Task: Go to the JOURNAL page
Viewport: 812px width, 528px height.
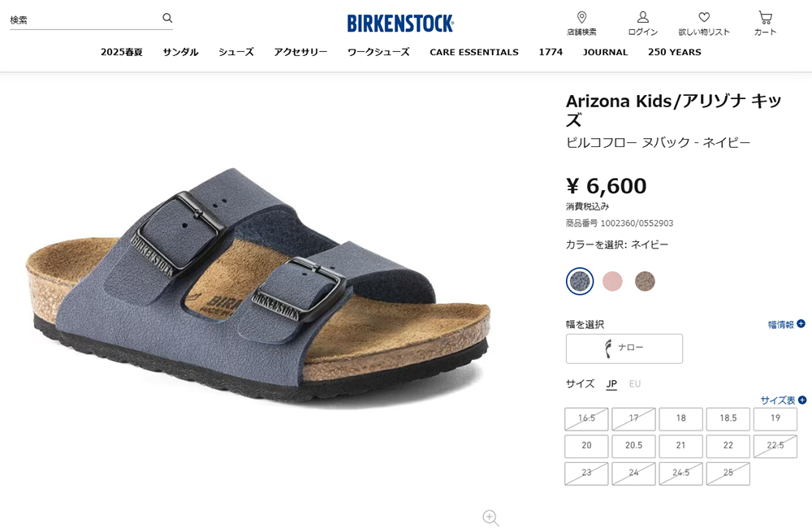Action: coord(605,52)
